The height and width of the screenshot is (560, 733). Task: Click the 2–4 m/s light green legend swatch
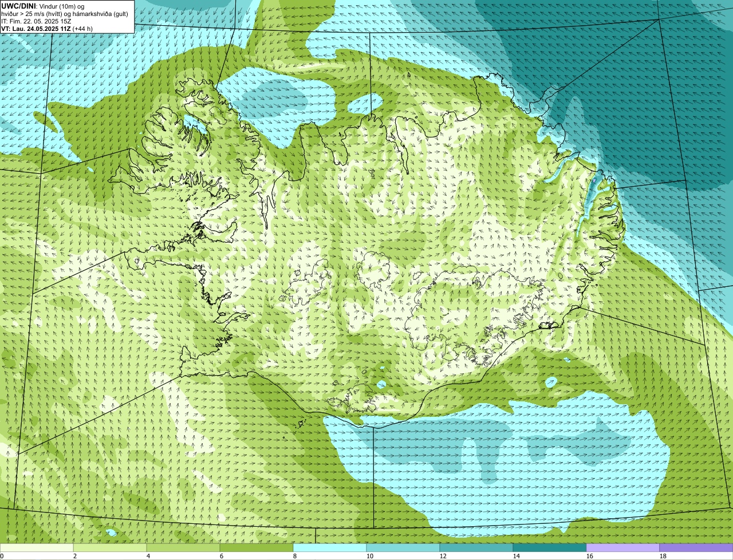(x=110, y=548)
